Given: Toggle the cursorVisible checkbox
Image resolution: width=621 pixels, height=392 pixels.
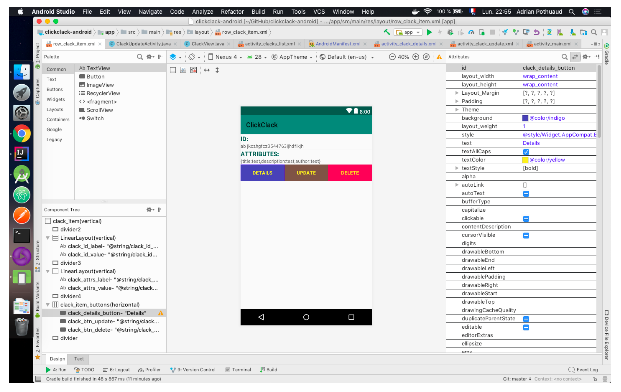Looking at the screenshot, I should click(x=526, y=236).
